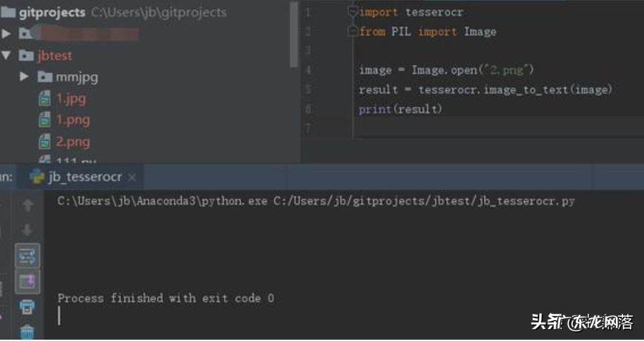Toggle soft-wrap in Run console
The width and height of the screenshot is (644, 341).
point(27,256)
